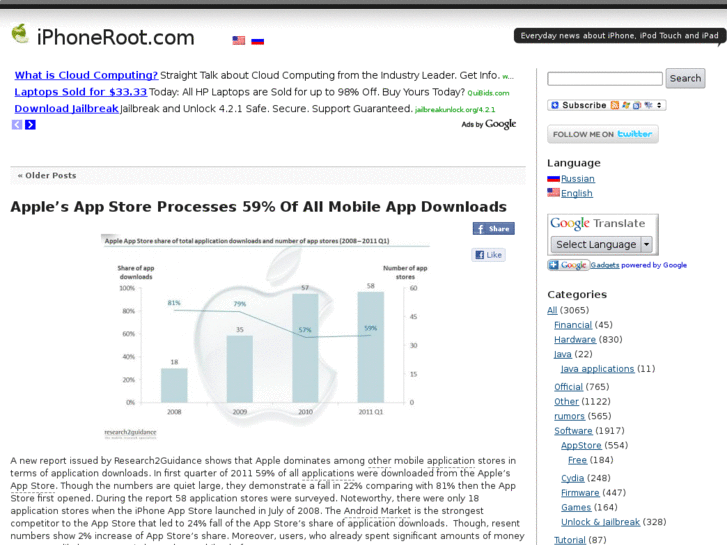This screenshot has width=727, height=545.
Task: Click the sidebar Russian flag icon
Action: click(553, 179)
